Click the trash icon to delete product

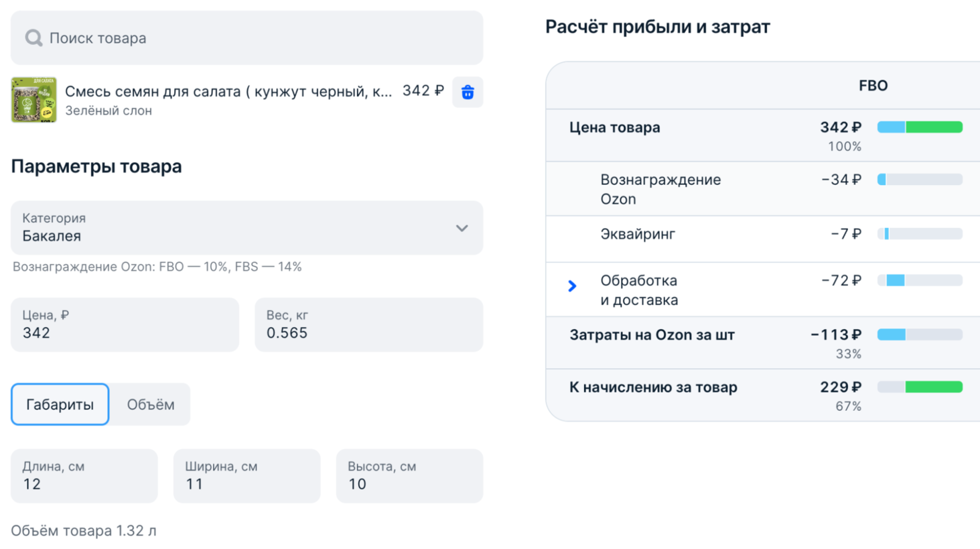(x=468, y=93)
